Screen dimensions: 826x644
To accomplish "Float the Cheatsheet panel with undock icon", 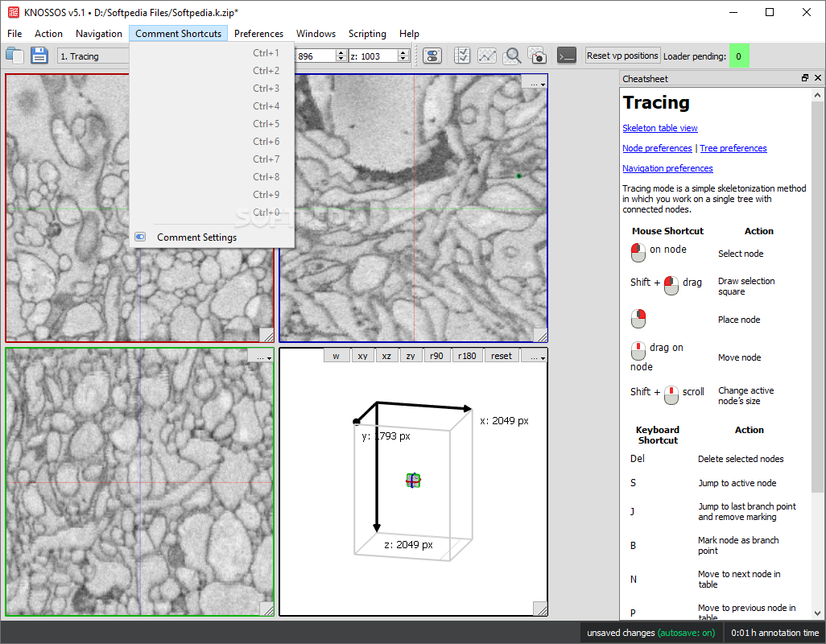I will click(x=805, y=78).
